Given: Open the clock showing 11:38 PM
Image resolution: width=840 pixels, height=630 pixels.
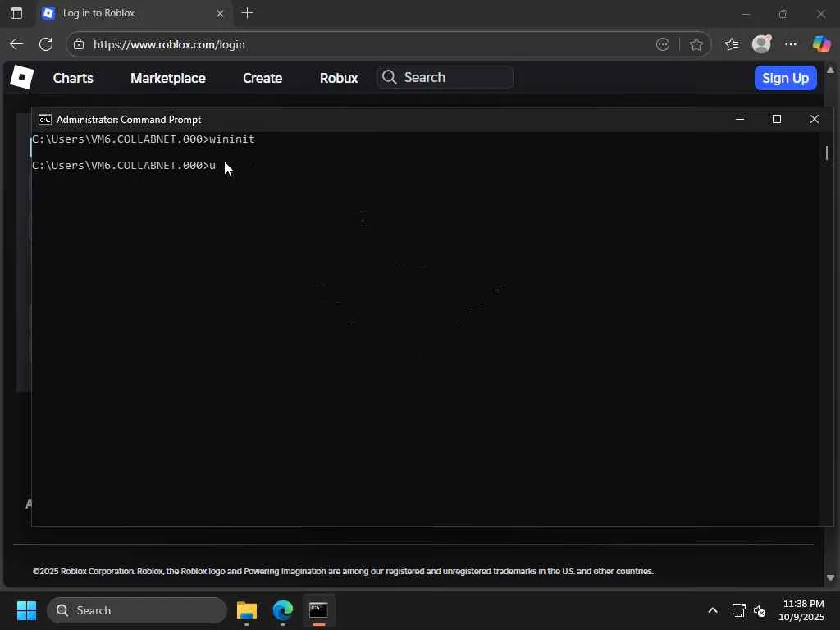Looking at the screenshot, I should [x=802, y=610].
